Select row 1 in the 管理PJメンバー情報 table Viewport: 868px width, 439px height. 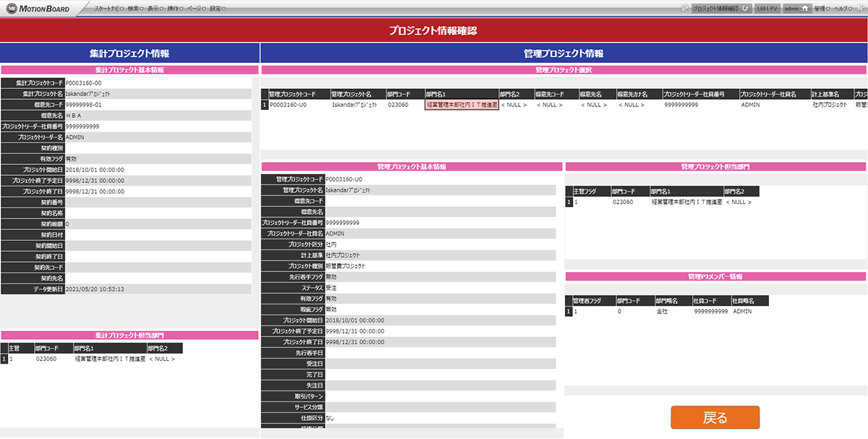tap(569, 311)
